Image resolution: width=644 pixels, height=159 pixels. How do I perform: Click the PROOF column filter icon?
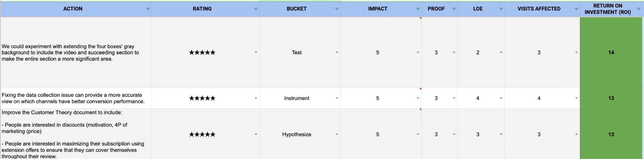(454, 9)
